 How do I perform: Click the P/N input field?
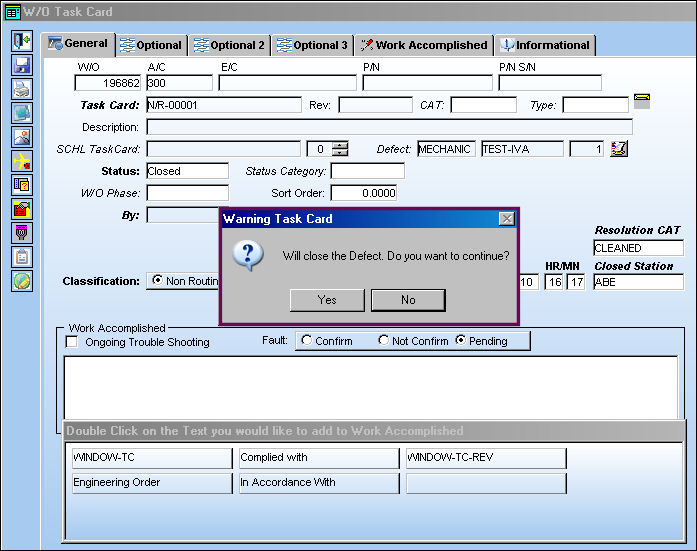point(428,83)
